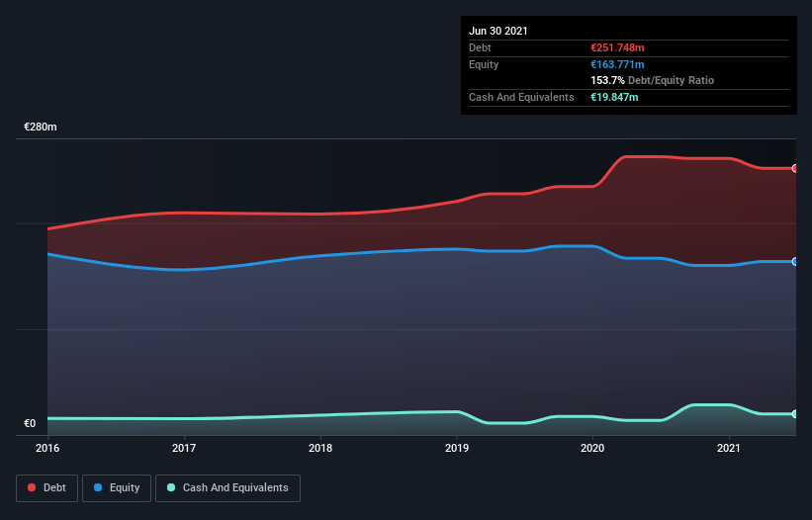Click the 2020 axis label
Image resolution: width=812 pixels, height=520 pixels.
(592, 448)
